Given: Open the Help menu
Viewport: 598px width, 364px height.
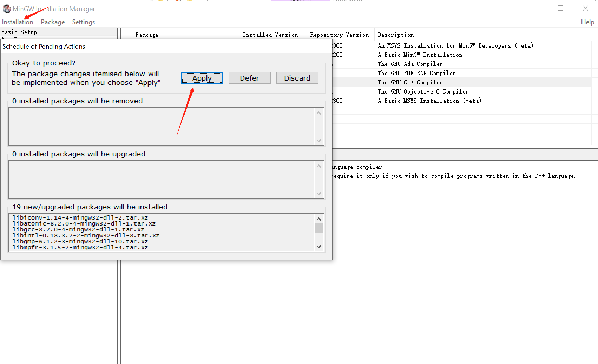Looking at the screenshot, I should tap(587, 22).
